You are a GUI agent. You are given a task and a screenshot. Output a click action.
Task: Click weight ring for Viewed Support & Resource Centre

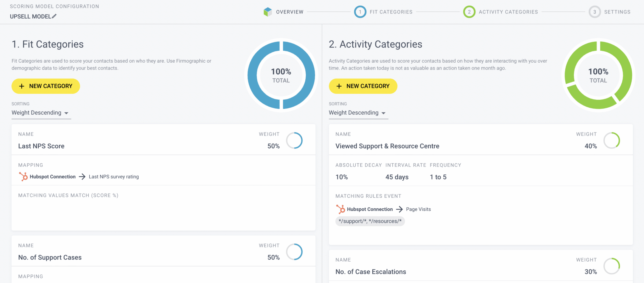(x=612, y=140)
